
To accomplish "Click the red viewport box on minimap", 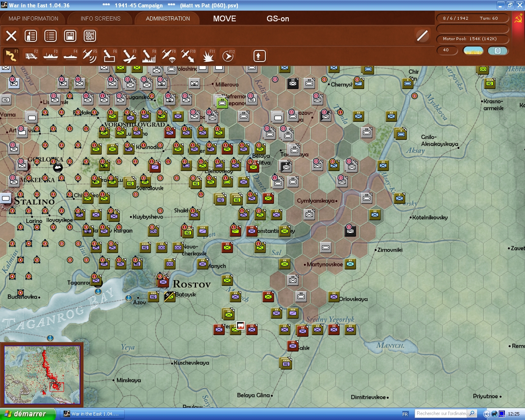I will pyautogui.click(x=57, y=387).
